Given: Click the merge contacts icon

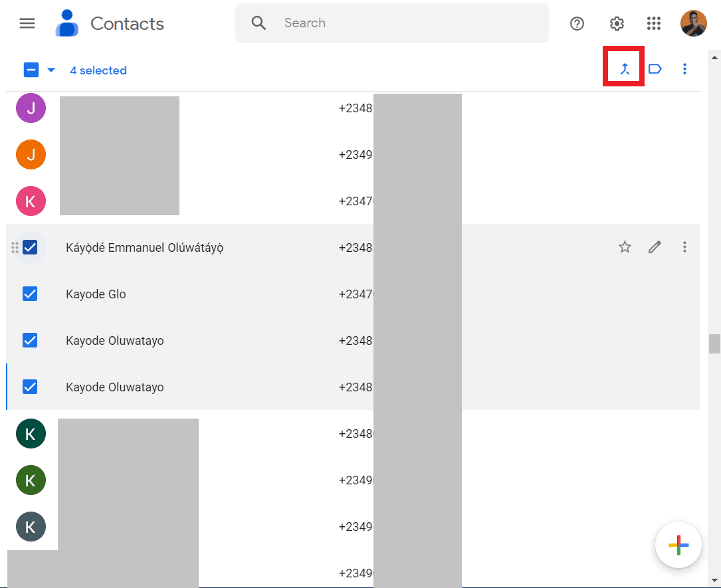Looking at the screenshot, I should [625, 68].
